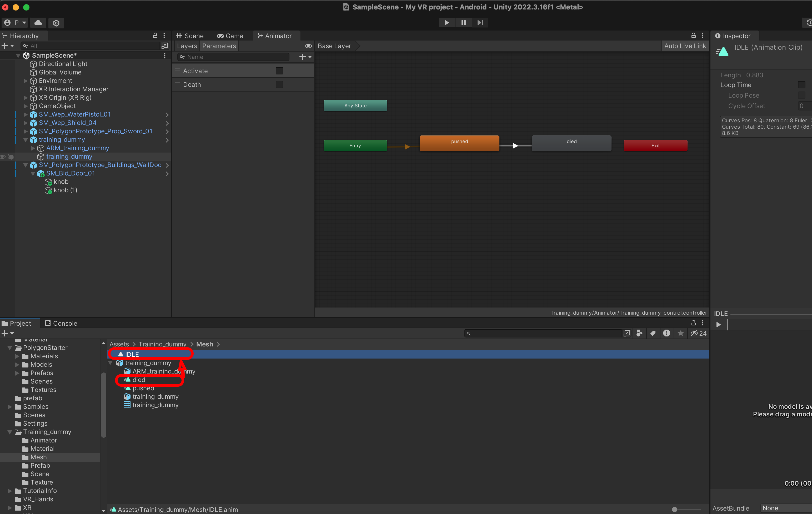812x514 pixels.
Task: Open the Layers tab in Animator
Action: (x=187, y=46)
